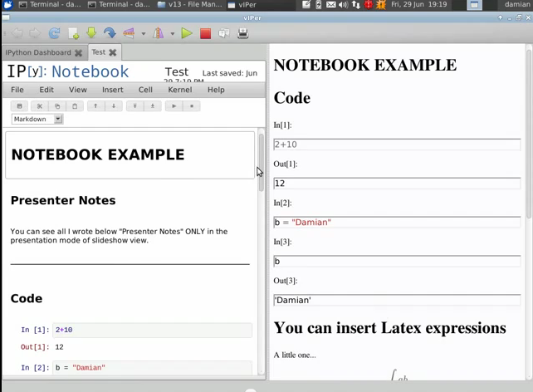This screenshot has height=392, width=533.
Task: Interrupt kernel with the notebook stop icon
Action: coord(192,106)
